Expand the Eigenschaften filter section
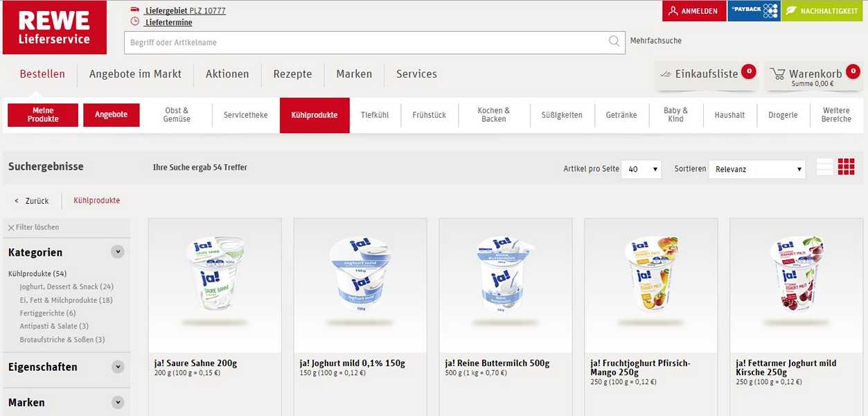 pos(118,367)
